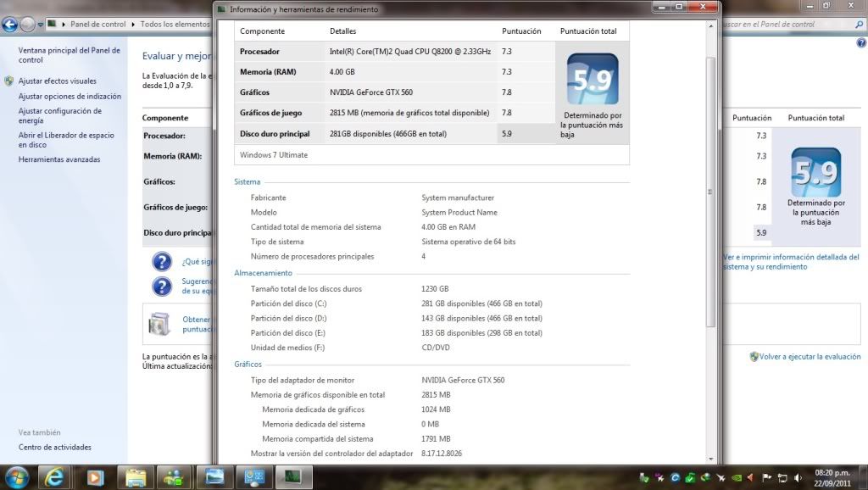
Task: Open Ajustar efectos visuales link
Action: [x=57, y=81]
